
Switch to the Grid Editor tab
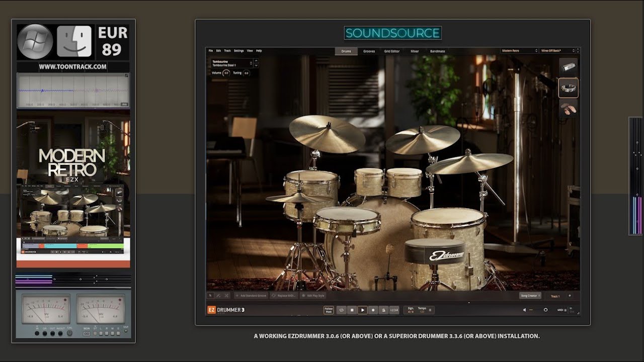pos(392,51)
